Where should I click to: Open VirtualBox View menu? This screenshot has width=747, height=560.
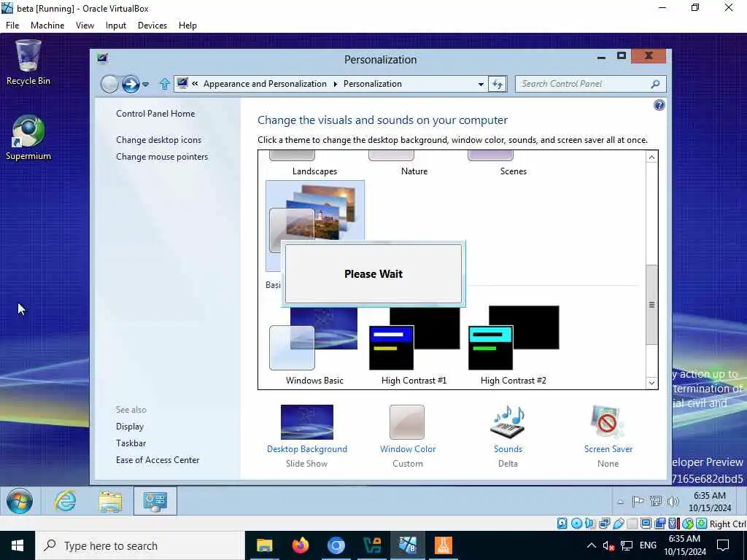click(x=85, y=26)
